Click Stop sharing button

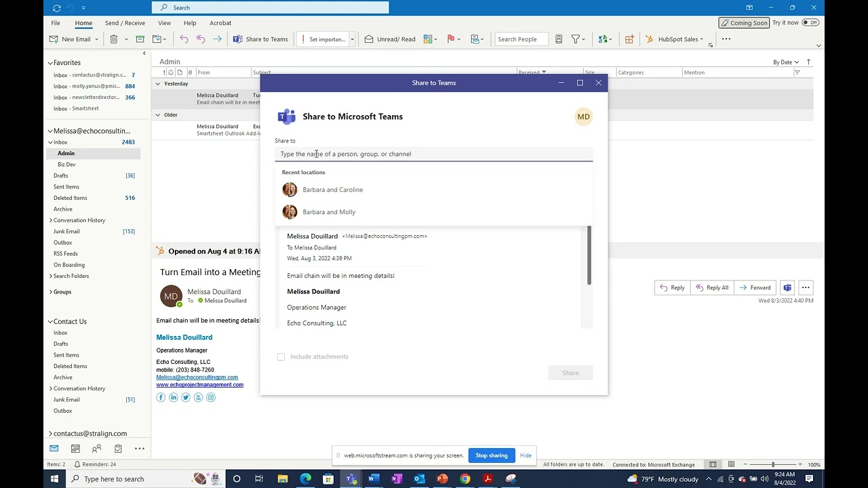click(x=492, y=455)
